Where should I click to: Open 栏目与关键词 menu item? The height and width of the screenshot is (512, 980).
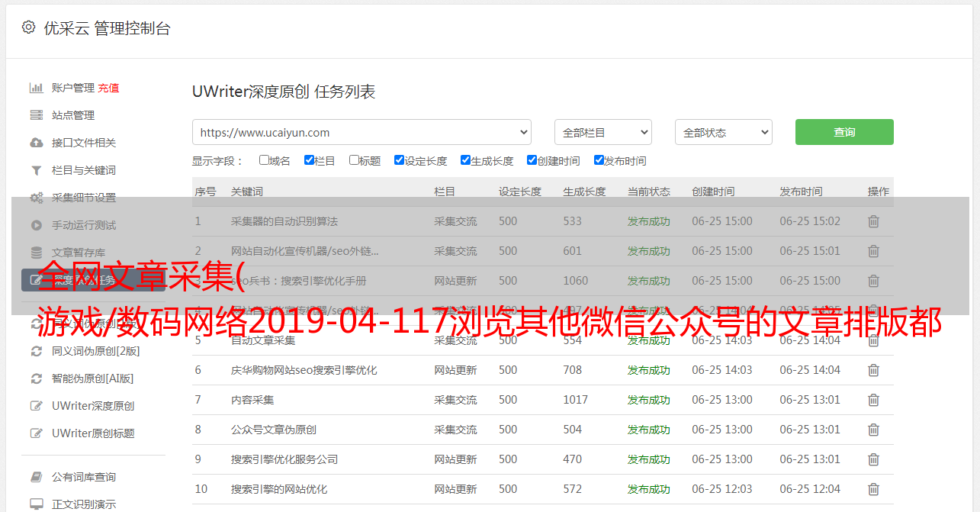click(x=84, y=170)
